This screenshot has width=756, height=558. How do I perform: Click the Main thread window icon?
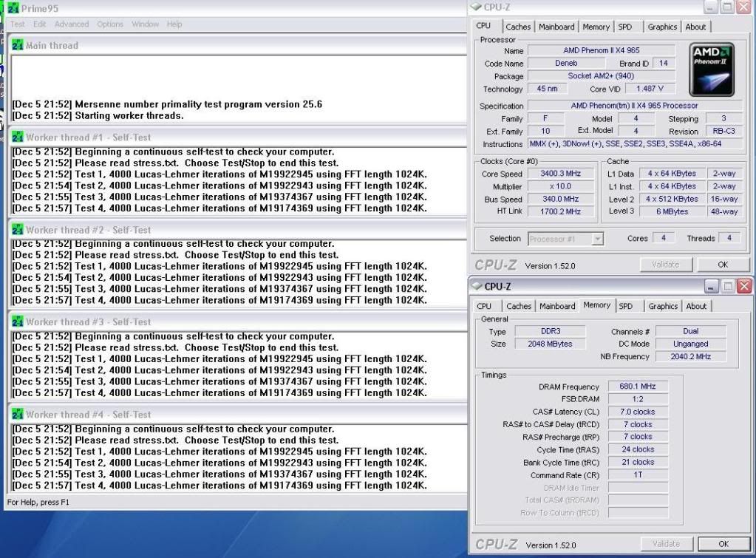pyautogui.click(x=18, y=46)
